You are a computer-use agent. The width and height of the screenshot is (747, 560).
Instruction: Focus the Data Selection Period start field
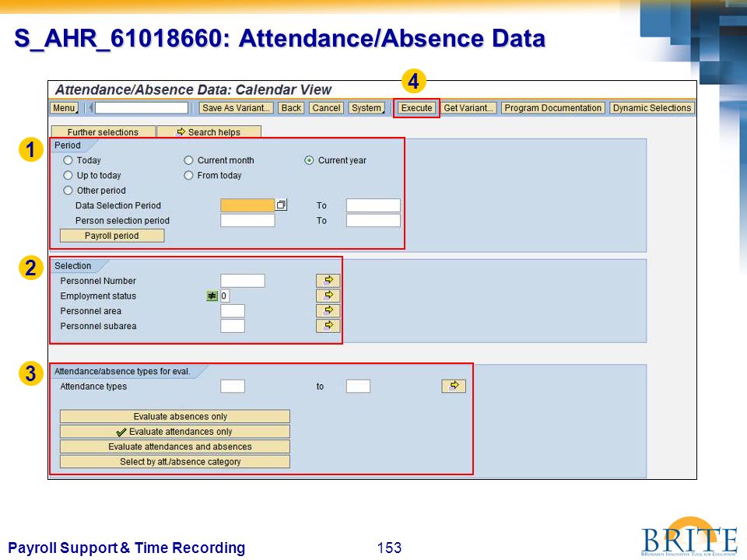(x=247, y=205)
